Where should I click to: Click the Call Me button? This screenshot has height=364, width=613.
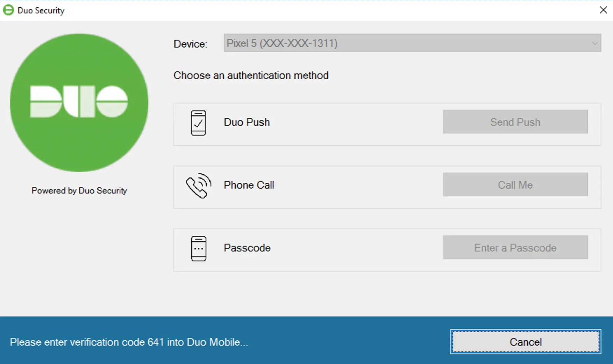515,184
